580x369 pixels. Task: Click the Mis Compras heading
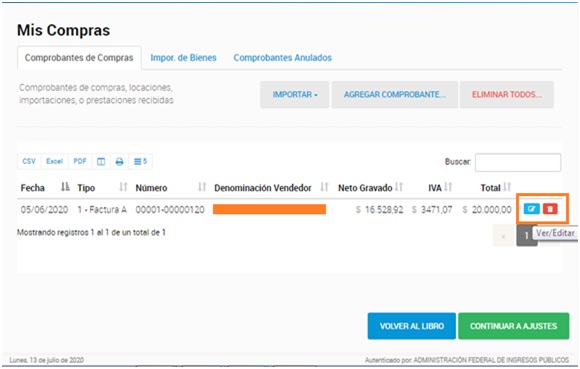tap(64, 30)
